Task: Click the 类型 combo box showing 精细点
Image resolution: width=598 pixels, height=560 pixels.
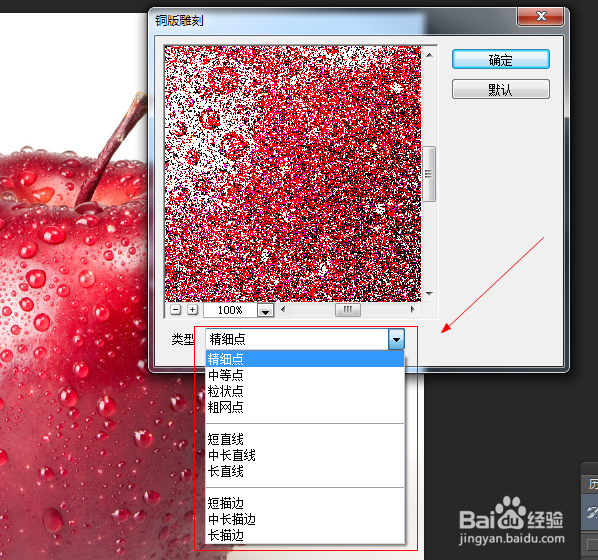Action: click(305, 339)
